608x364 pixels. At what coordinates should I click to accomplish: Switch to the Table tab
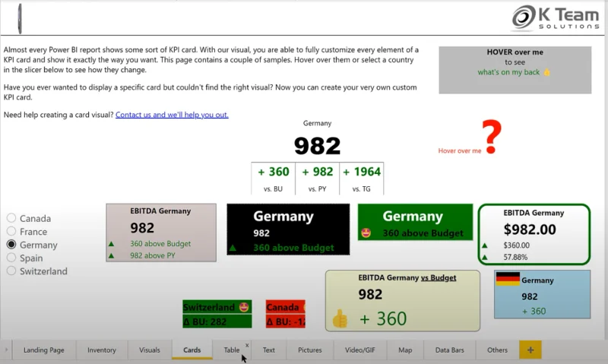click(x=232, y=350)
